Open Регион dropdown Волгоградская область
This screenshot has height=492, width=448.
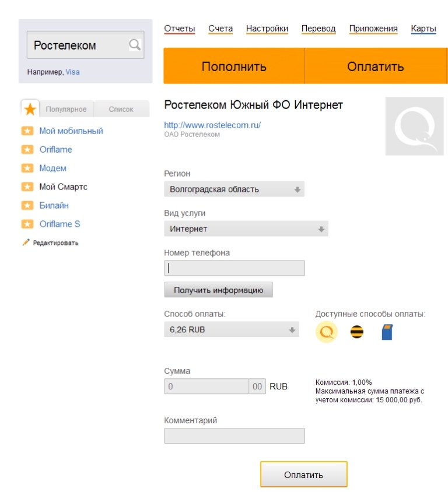(234, 189)
